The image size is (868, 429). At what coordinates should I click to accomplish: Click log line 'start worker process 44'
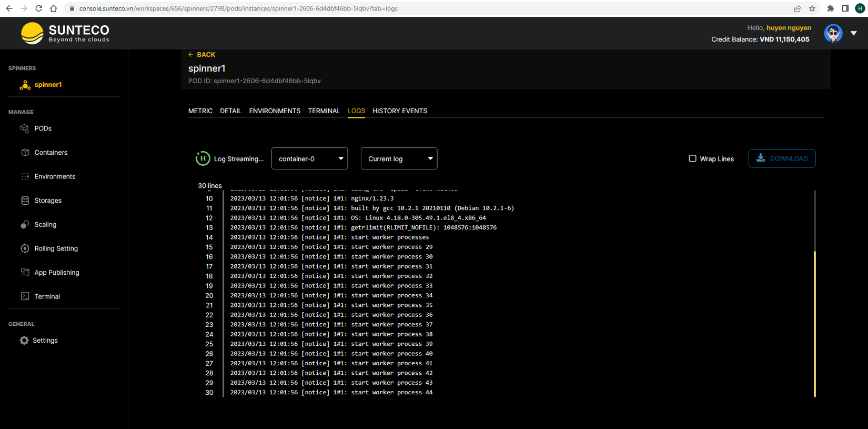pos(331,392)
